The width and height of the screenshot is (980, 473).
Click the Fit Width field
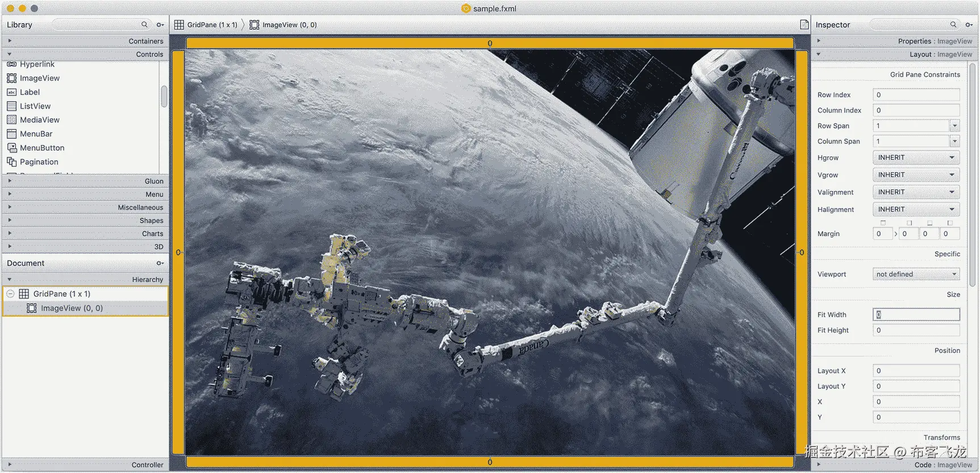[916, 314]
